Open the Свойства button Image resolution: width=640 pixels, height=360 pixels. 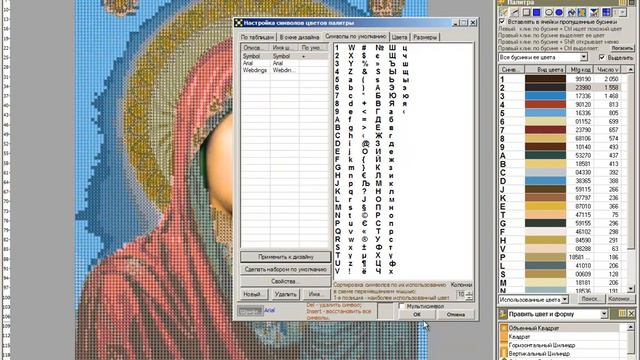pyautogui.click(x=285, y=282)
